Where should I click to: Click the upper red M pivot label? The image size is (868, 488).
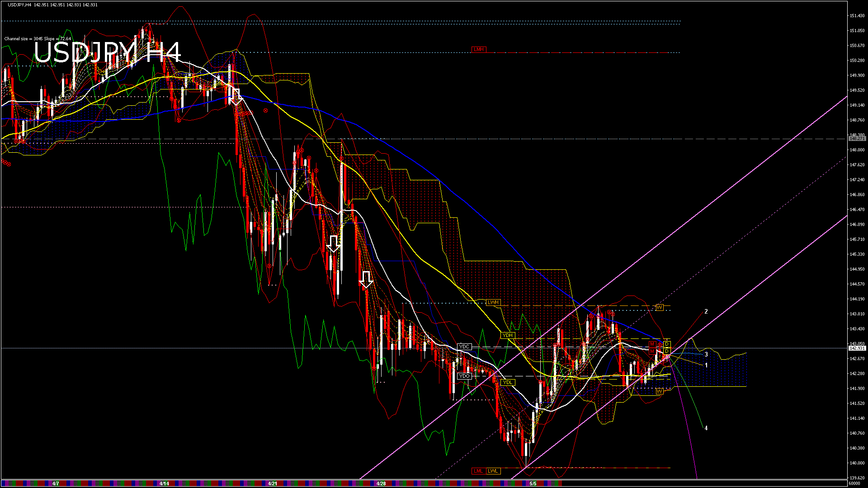click(x=652, y=344)
